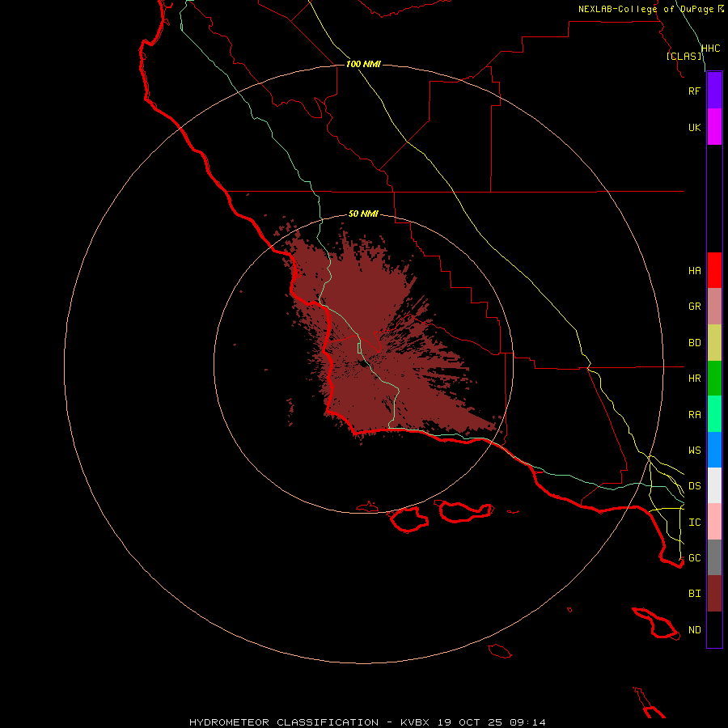Screen dimensions: 728x728
Task: Select the WS blue legend swatch
Action: (x=714, y=450)
